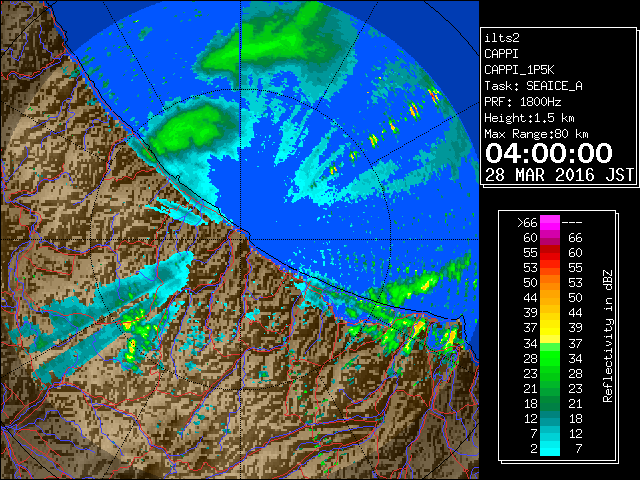640x480 pixels.
Task: Pick the pale yellow 34–37 dBZ band
Action: tap(550, 343)
